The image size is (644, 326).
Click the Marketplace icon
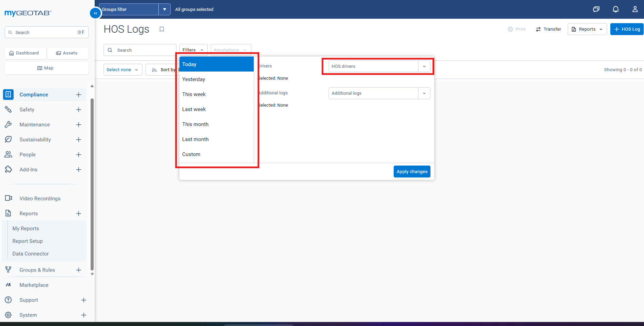(8, 285)
